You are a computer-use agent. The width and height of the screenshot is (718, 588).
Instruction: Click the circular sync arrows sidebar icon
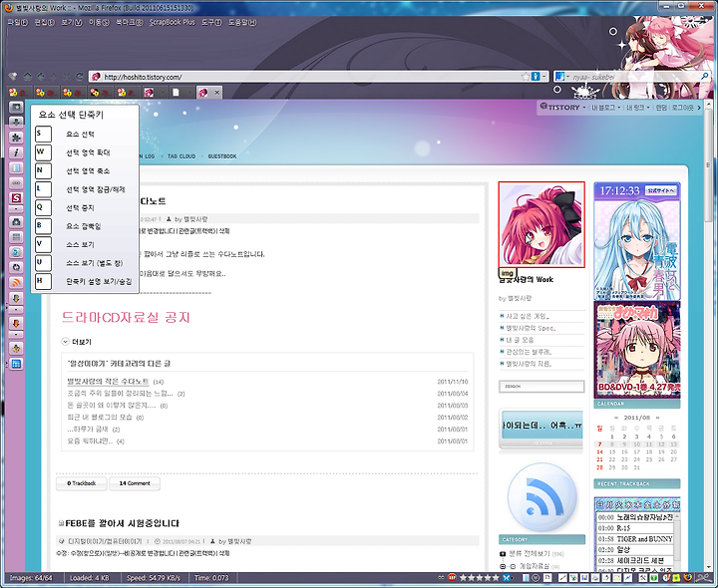point(16,267)
